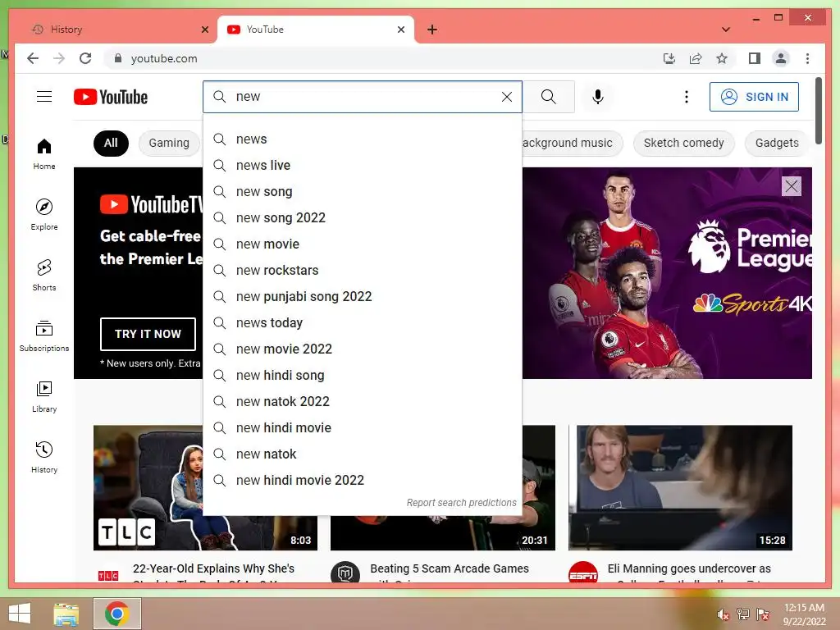This screenshot has width=840, height=630.
Task: Open Chrome three-dot menu
Action: coord(807,58)
